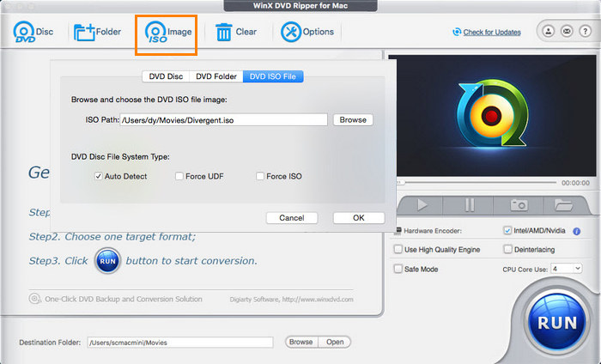The width and height of the screenshot is (601, 364).
Task: Open the Options settings
Action: pos(307,32)
